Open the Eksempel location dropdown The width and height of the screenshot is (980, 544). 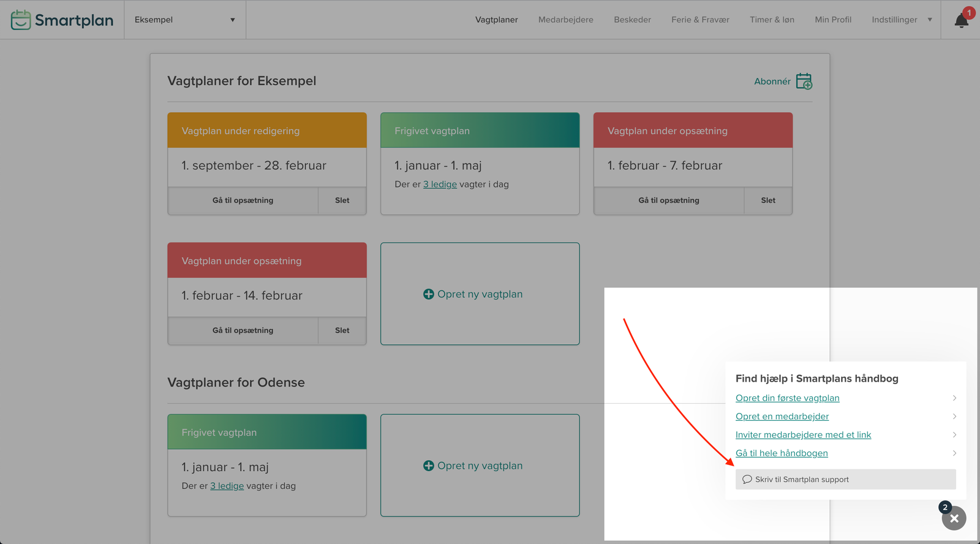pyautogui.click(x=184, y=20)
